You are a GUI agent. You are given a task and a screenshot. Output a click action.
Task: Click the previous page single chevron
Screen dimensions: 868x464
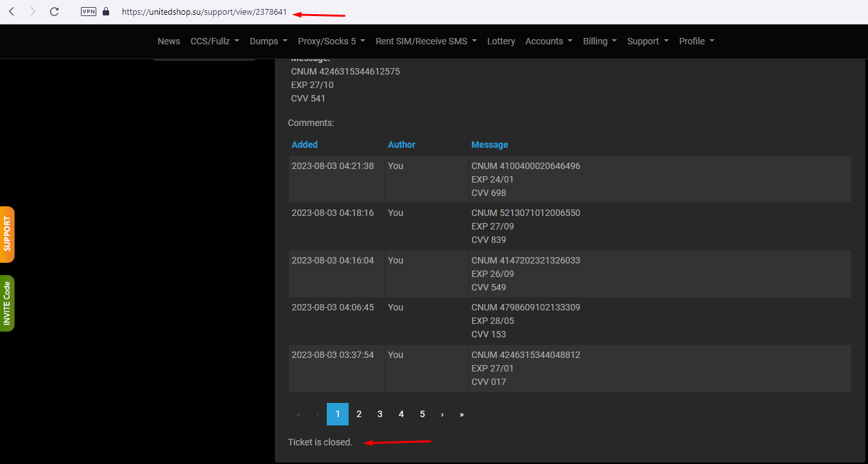pyautogui.click(x=318, y=414)
